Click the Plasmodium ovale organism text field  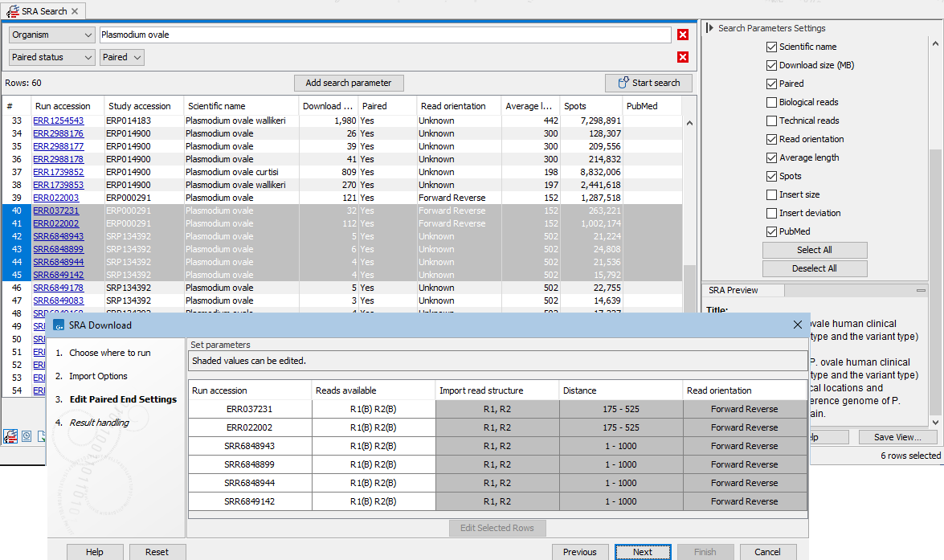coord(384,35)
